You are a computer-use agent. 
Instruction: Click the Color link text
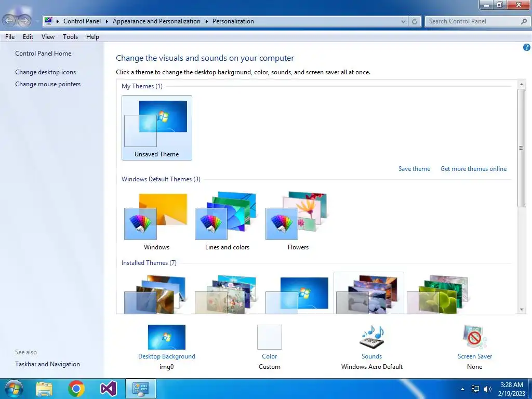[x=270, y=356]
